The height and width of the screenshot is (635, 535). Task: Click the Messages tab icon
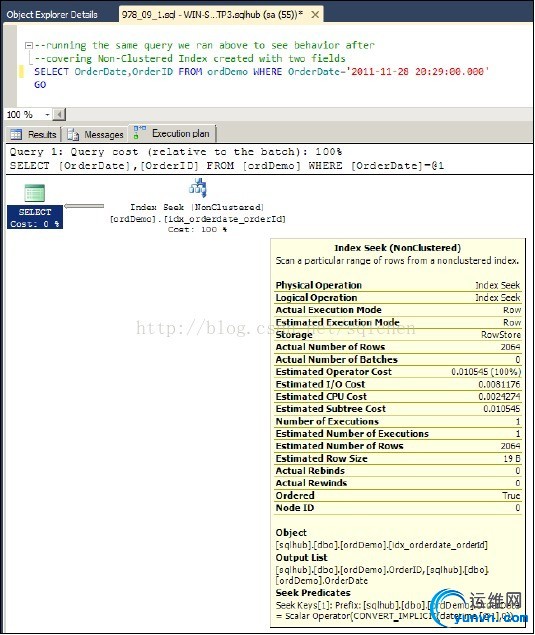(x=73, y=134)
